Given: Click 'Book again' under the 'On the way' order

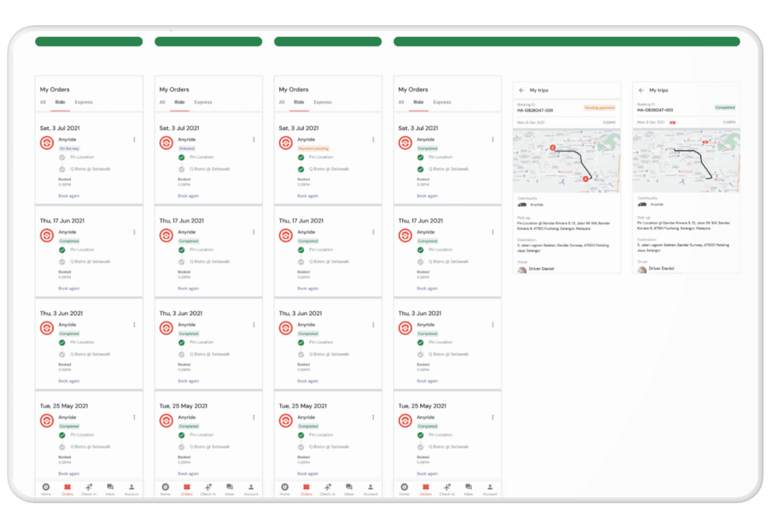Looking at the screenshot, I should point(69,196).
